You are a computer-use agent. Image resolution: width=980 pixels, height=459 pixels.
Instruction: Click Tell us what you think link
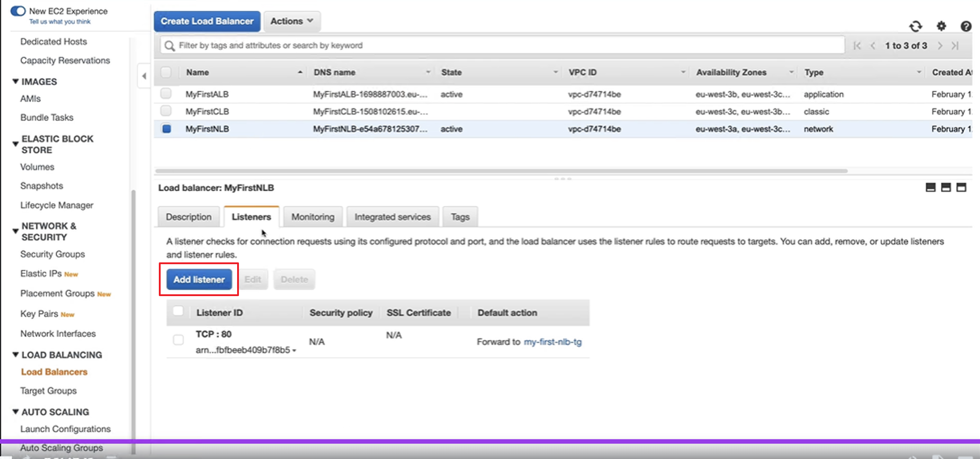[60, 22]
